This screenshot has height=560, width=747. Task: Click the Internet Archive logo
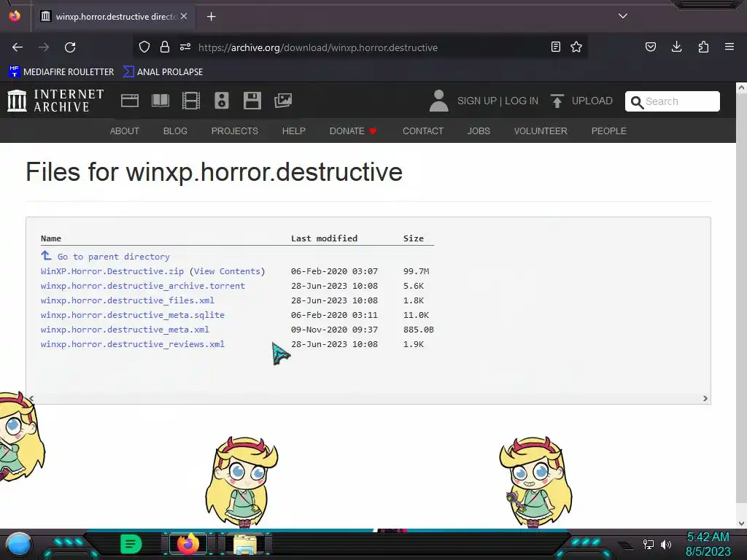(x=55, y=101)
